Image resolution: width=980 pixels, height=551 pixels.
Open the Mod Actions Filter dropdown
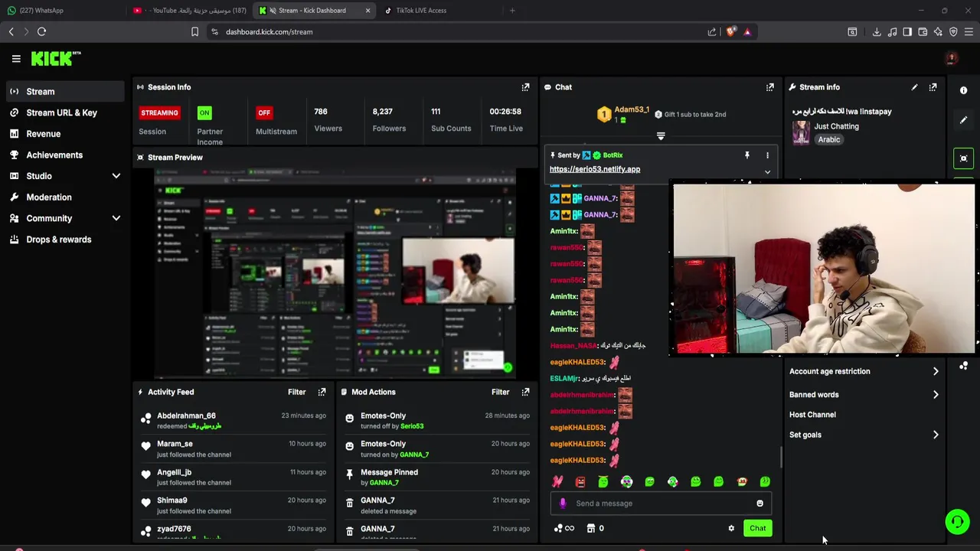click(500, 392)
